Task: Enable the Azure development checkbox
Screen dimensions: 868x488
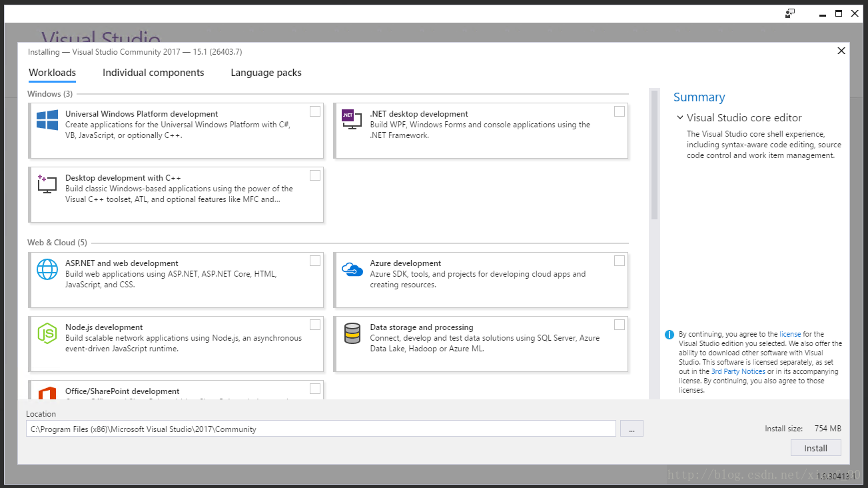Action: (x=620, y=261)
